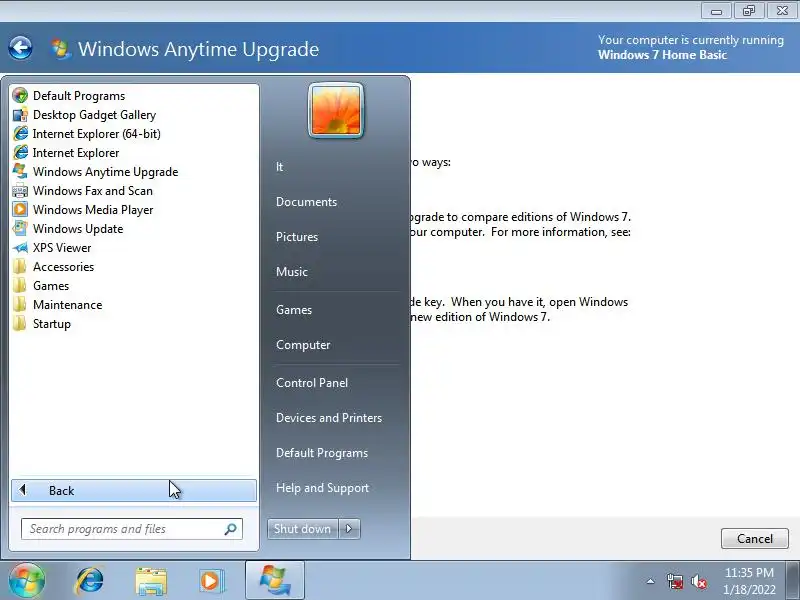
Task: Open the Windows Anytime Upgrade program icon
Action: [x=20, y=171]
